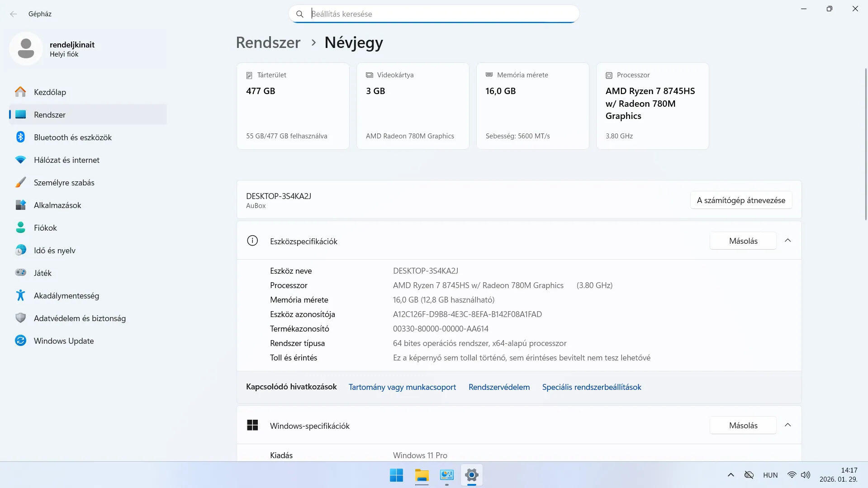Collapse the Windows-specifikációk section

[x=787, y=425]
